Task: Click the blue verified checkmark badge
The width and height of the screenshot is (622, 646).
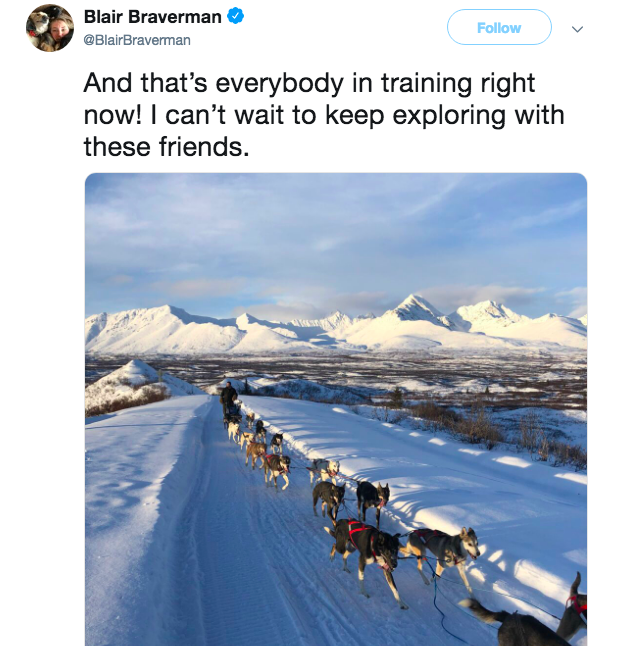Action: tap(236, 16)
